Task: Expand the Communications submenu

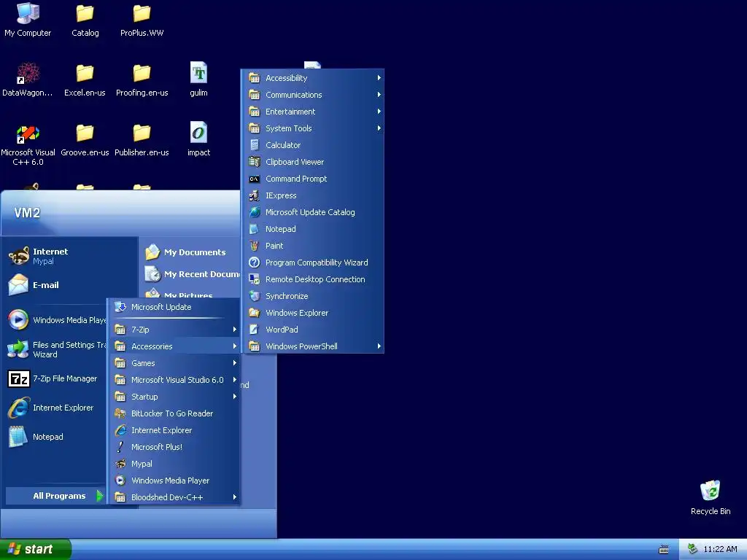Action: coord(312,95)
